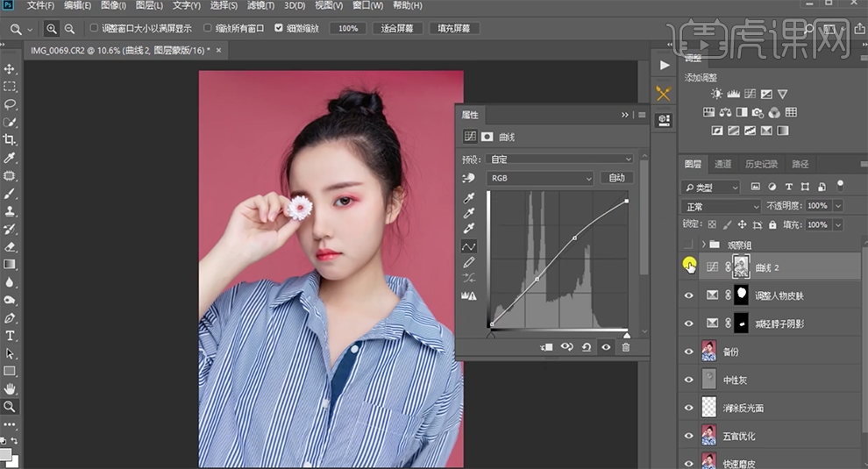Screen dimensions: 868x469
Task: Hide the 备份 layer using its eye icon
Action: click(x=688, y=352)
